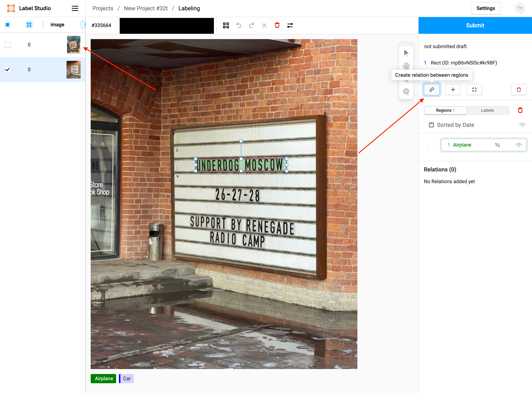The width and height of the screenshot is (532, 393).
Task: Hide the Airplane region with eye icon
Action: click(519, 145)
